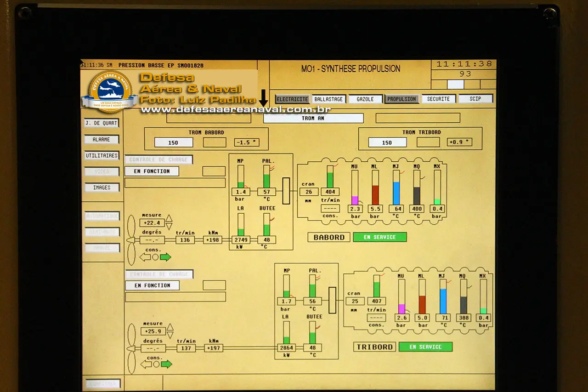The image size is (588, 392).
Task: Increase mesure +22.4 with the up arrow
Action: tap(169, 218)
